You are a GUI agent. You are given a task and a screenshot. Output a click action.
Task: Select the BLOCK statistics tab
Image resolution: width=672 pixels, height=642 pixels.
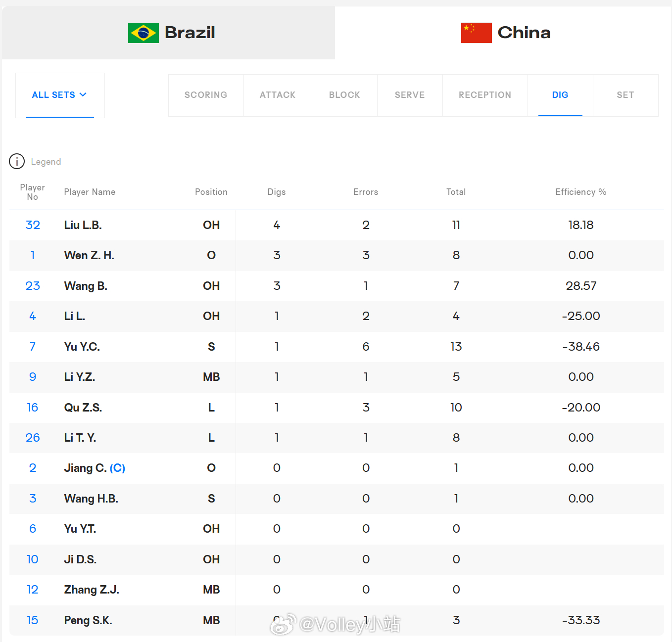[x=344, y=95]
